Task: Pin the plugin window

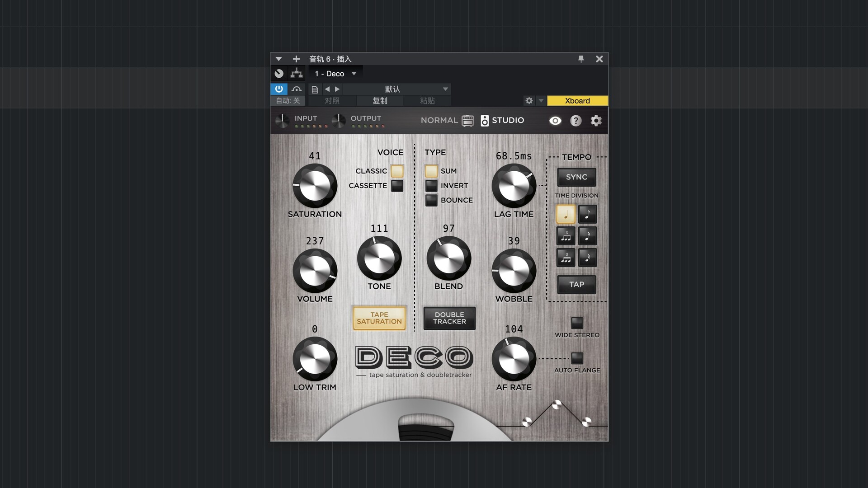Action: pyautogui.click(x=581, y=59)
